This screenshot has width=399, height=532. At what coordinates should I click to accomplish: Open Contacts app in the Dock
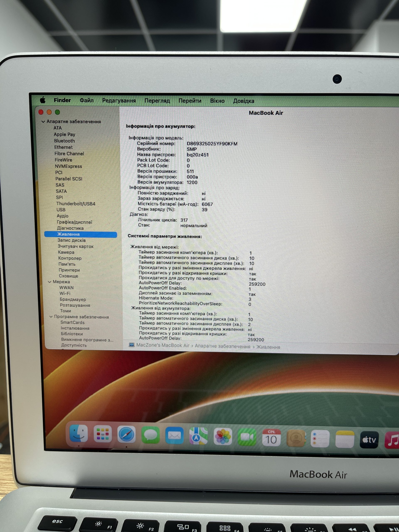(x=296, y=438)
